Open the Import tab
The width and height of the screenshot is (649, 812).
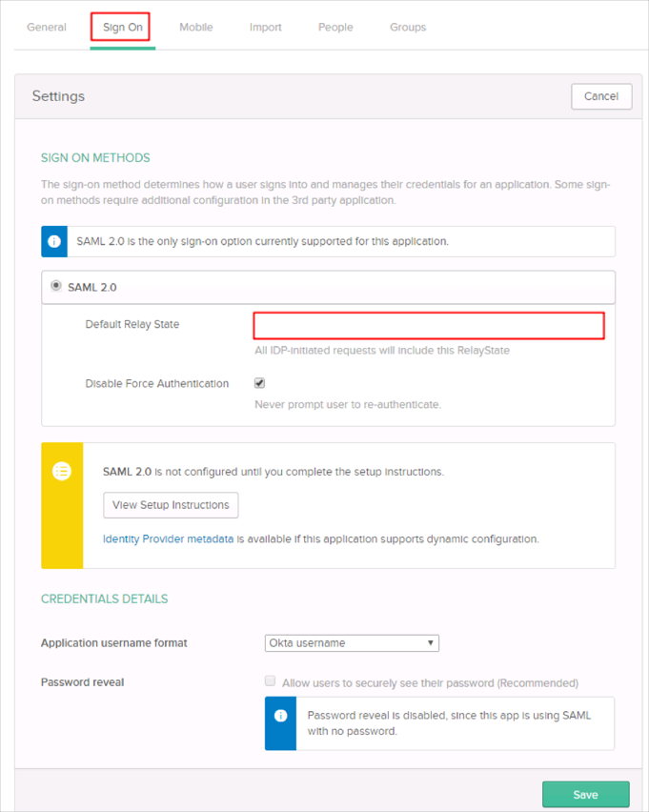[265, 28]
